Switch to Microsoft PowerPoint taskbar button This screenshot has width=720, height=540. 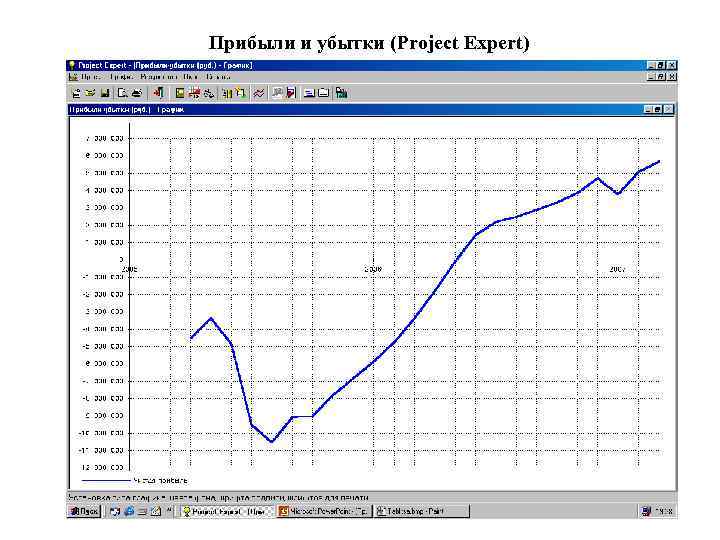[x=324, y=511]
